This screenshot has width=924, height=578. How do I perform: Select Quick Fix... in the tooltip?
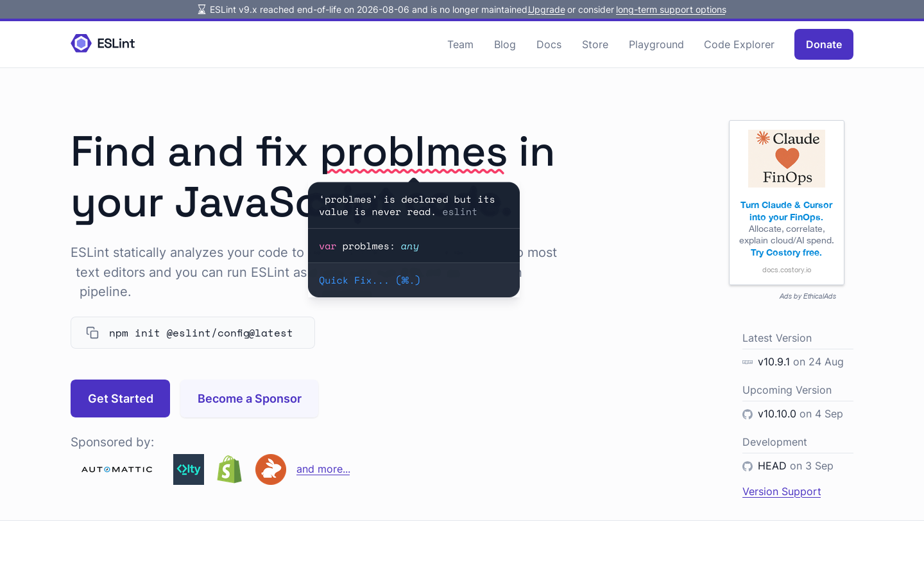click(x=370, y=280)
